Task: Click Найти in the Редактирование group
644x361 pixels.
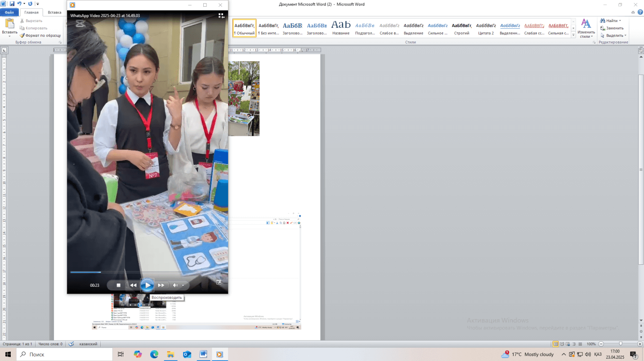Action: coord(611,21)
